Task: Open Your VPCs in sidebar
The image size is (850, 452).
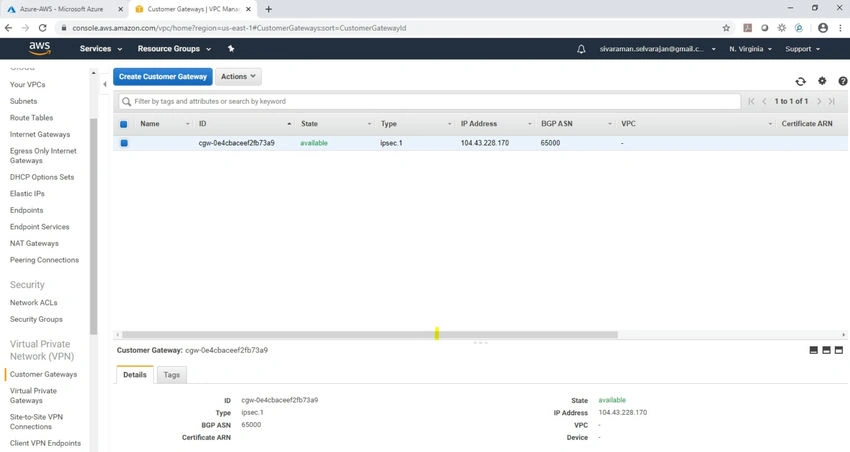Action: point(28,85)
